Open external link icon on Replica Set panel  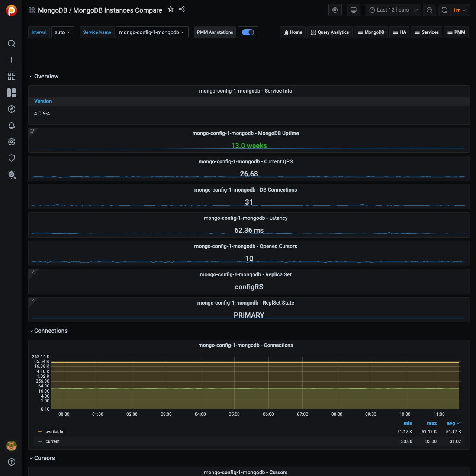[x=32, y=272]
